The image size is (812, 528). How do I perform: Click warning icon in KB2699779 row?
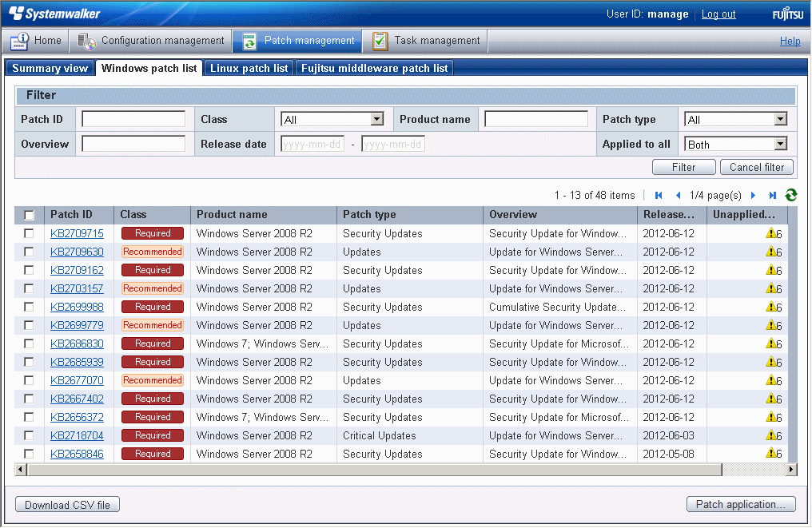[771, 325]
